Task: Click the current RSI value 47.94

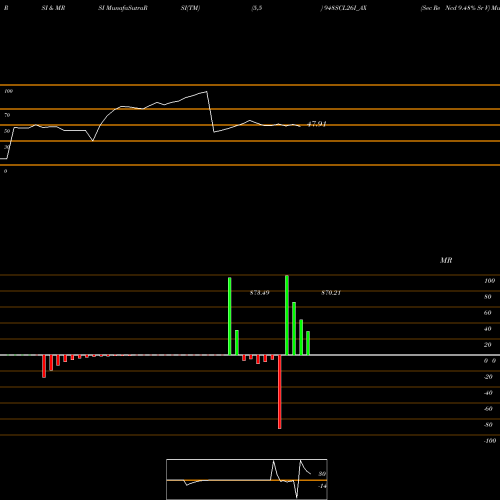Action: 316,124
